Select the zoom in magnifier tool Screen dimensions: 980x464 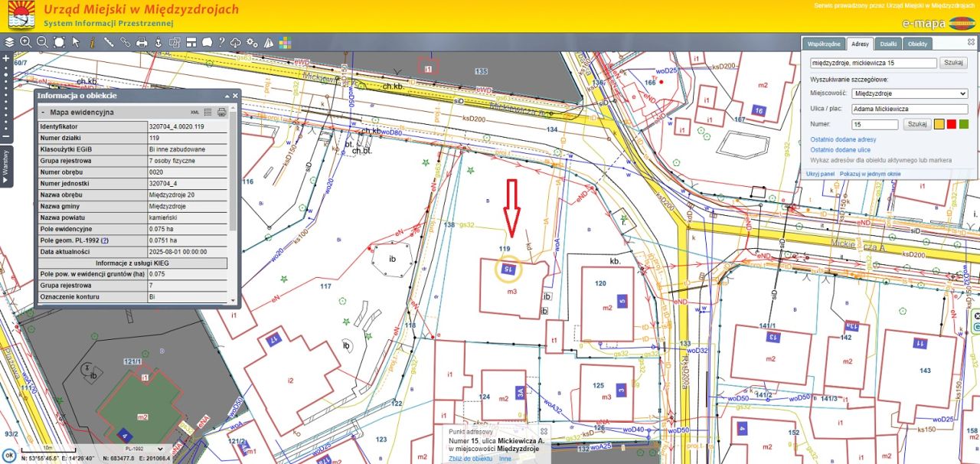pyautogui.click(x=25, y=42)
